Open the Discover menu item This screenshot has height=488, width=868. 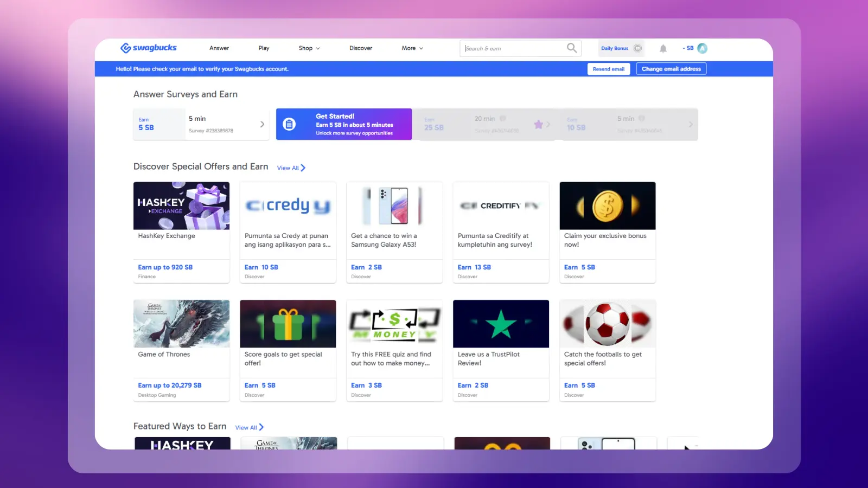[x=361, y=48]
